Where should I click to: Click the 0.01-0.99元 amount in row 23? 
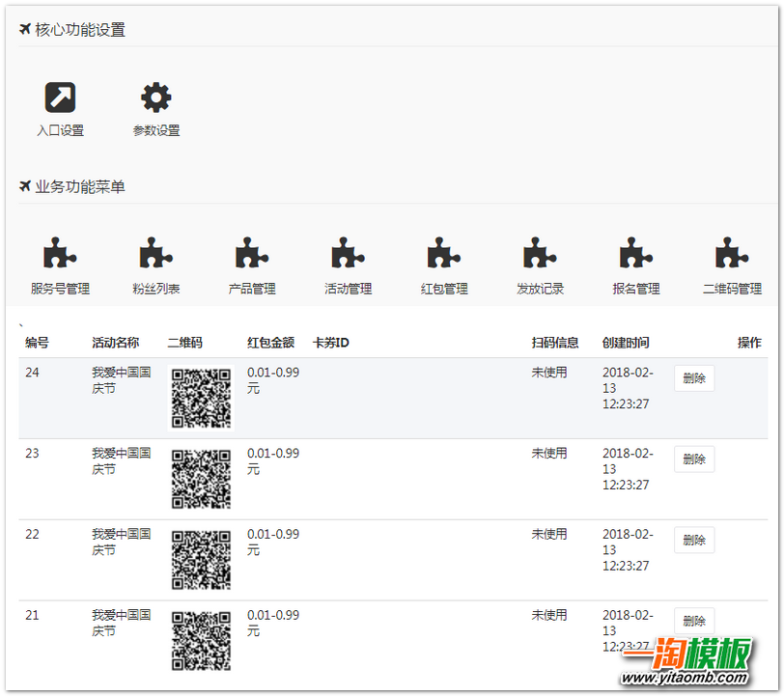(x=273, y=461)
